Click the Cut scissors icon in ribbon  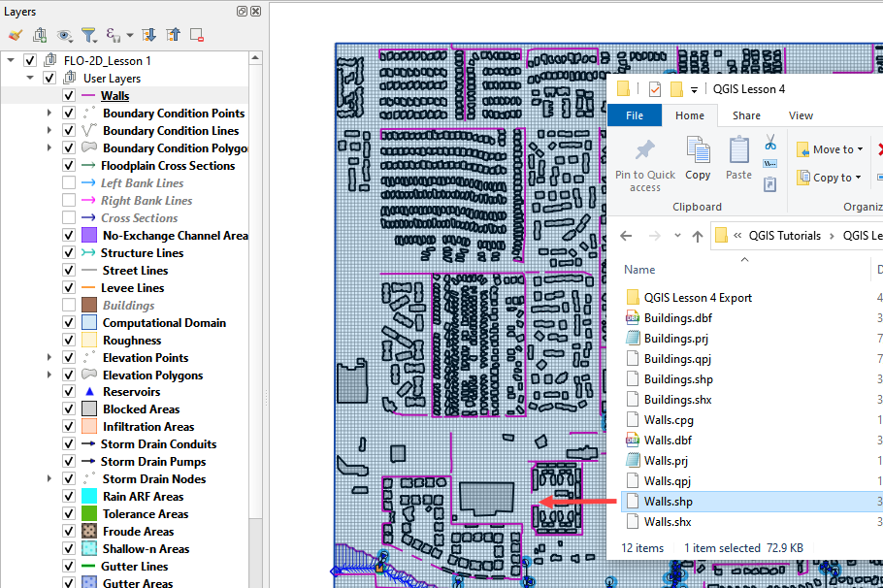(770, 143)
